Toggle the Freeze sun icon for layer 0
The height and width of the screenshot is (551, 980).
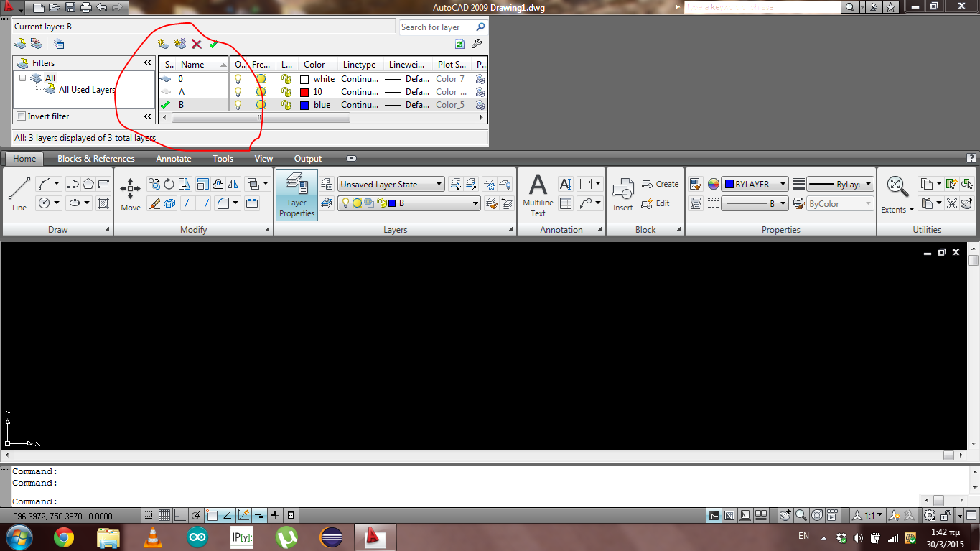coord(261,79)
